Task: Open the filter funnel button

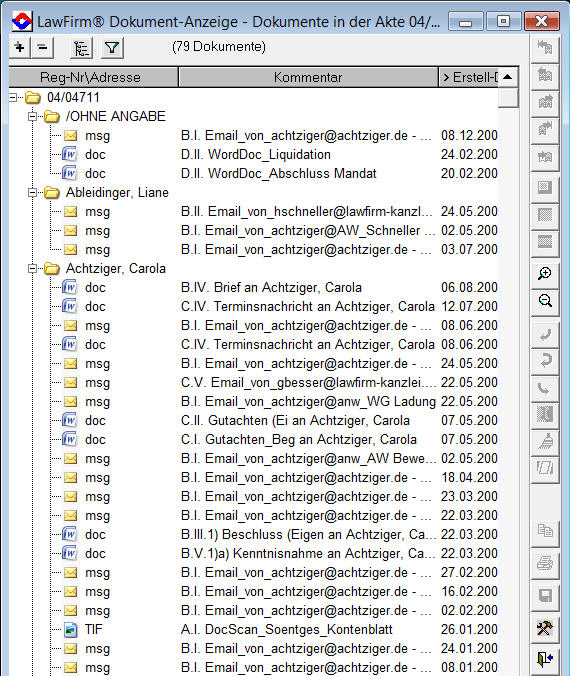Action: pyautogui.click(x=112, y=47)
